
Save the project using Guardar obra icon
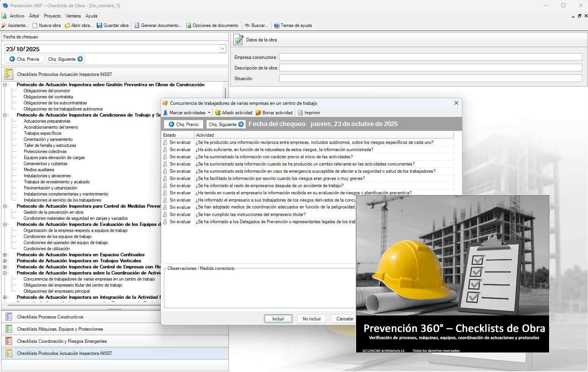112,25
